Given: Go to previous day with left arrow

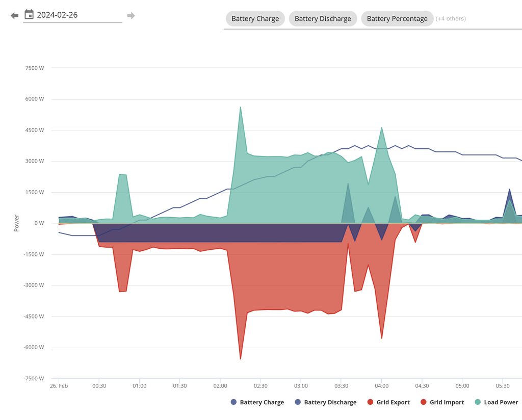Looking at the screenshot, I should pyautogui.click(x=14, y=15).
